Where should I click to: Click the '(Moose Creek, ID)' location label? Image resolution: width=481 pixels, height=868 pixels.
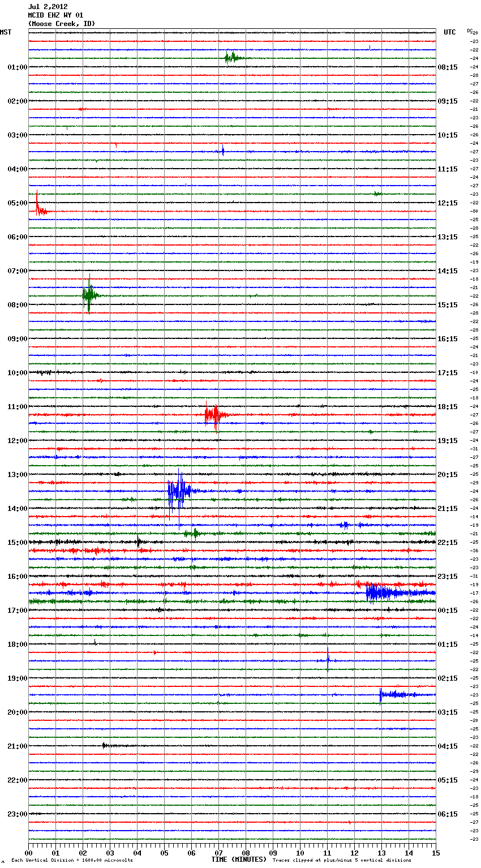click(x=61, y=24)
